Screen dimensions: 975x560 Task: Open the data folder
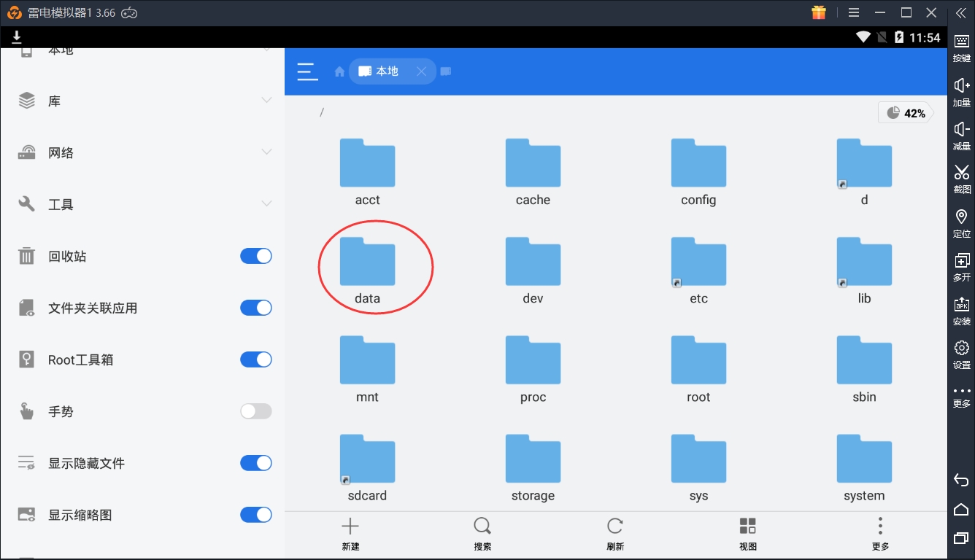pos(368,268)
